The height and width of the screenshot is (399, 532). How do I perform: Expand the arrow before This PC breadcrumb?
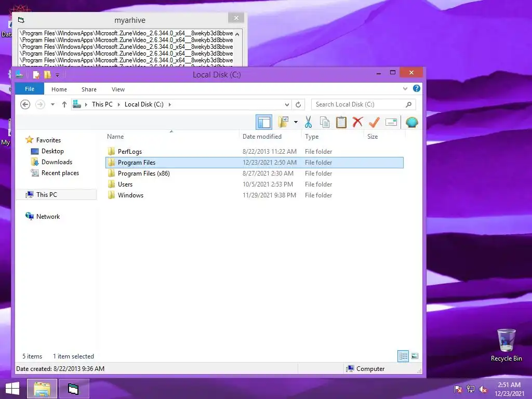[86, 104]
